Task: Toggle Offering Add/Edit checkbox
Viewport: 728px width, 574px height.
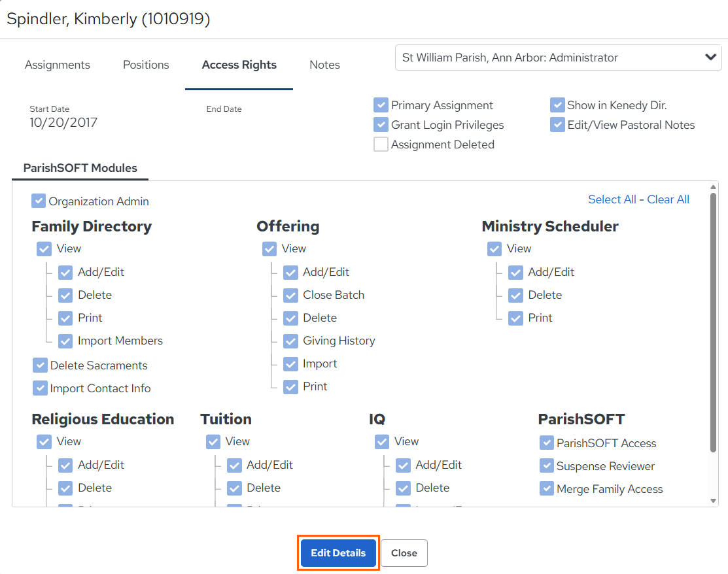Action: (290, 273)
